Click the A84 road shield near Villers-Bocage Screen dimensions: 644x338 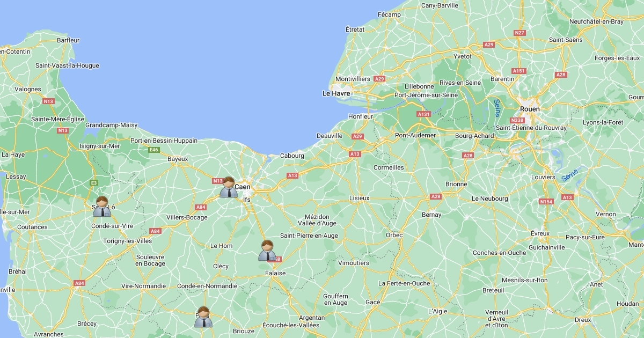pyautogui.click(x=201, y=207)
